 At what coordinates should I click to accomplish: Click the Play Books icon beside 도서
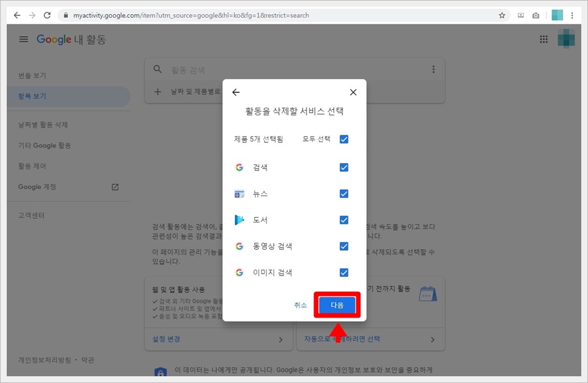(x=239, y=220)
